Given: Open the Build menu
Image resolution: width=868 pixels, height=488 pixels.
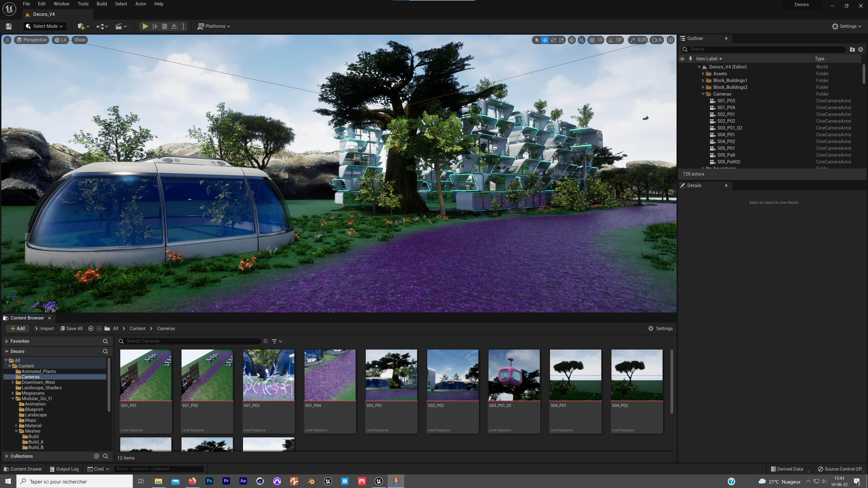Looking at the screenshot, I should click(101, 4).
